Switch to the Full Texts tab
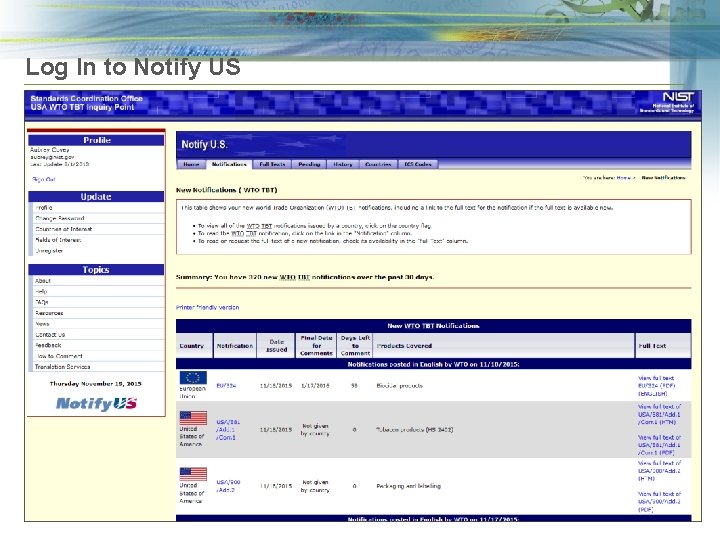This screenshot has width=720, height=540. click(272, 164)
